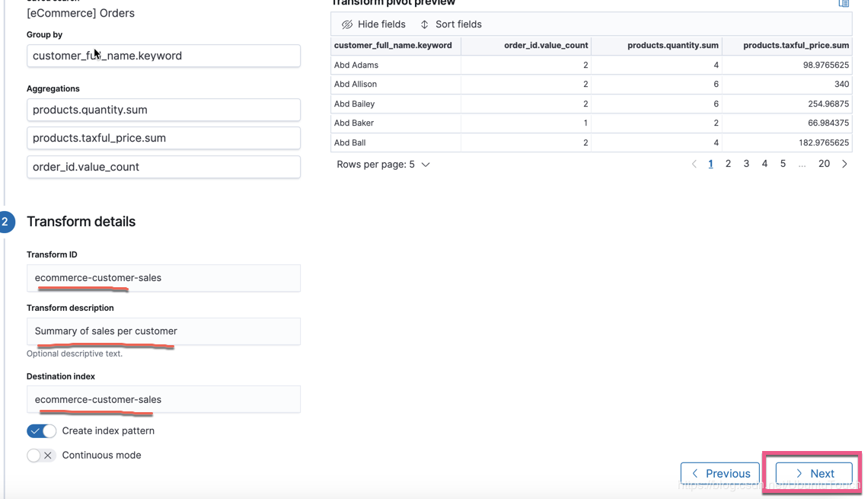Select current page 1 in pagination
Screen dimensions: 868x499
point(711,164)
